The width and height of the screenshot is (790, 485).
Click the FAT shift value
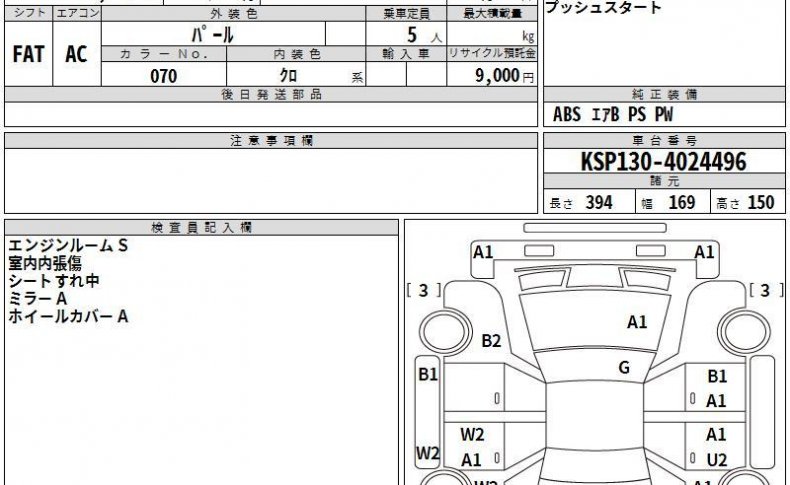point(28,54)
